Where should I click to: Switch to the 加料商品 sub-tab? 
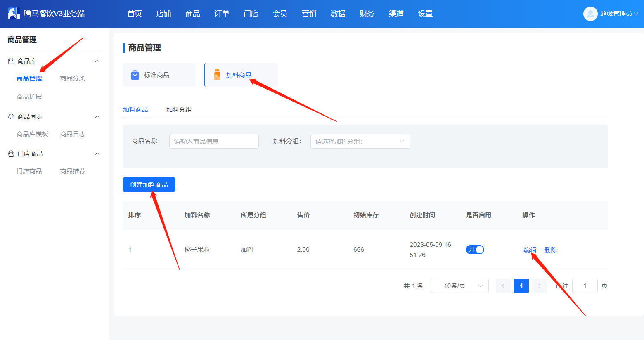point(135,110)
